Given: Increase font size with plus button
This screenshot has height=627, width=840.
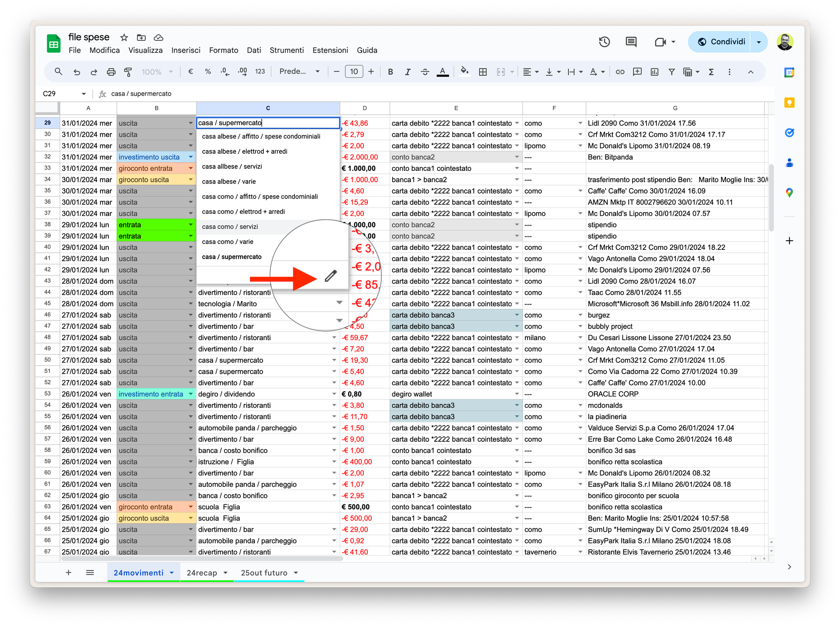Looking at the screenshot, I should (371, 72).
